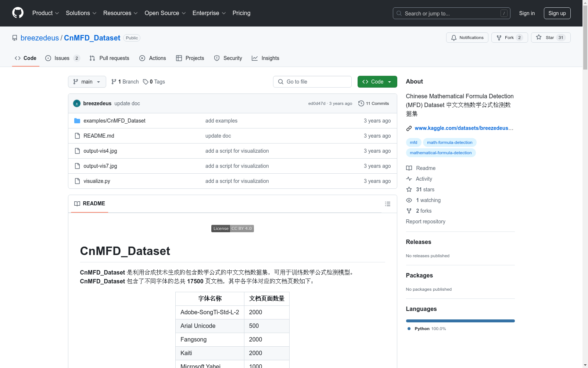Switch to the Actions tab
The width and height of the screenshot is (588, 368).
(x=153, y=58)
